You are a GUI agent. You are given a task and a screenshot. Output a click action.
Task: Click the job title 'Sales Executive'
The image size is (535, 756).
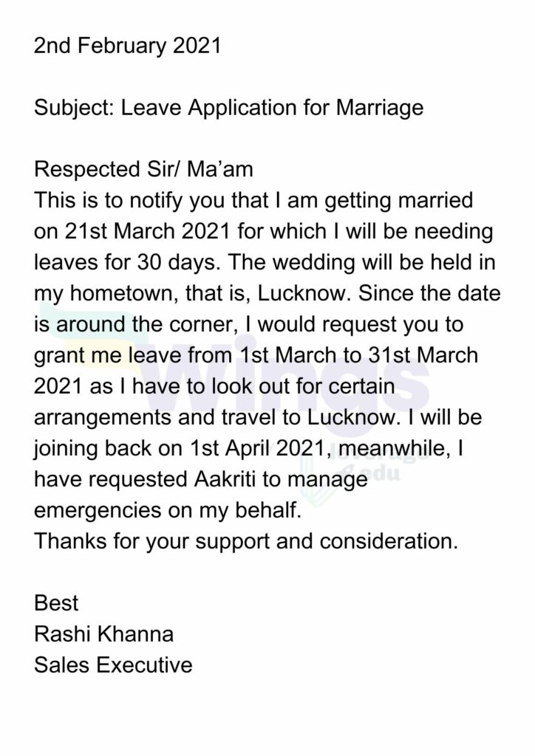(x=113, y=665)
